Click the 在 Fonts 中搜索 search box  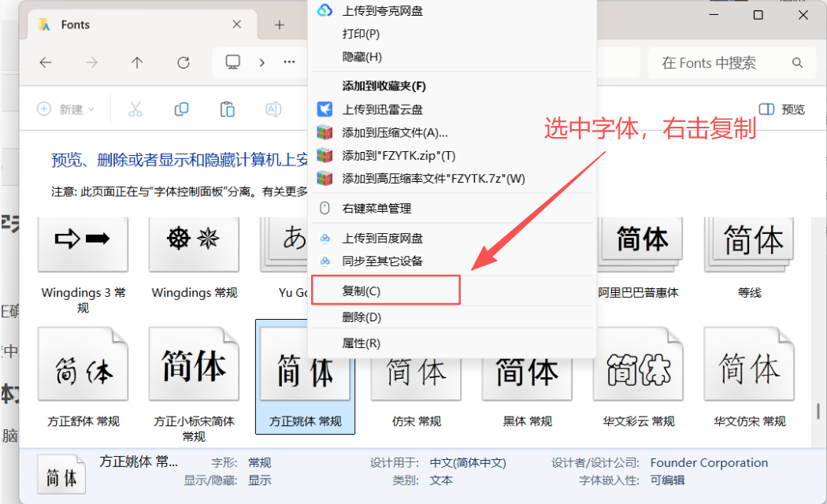coord(731,63)
